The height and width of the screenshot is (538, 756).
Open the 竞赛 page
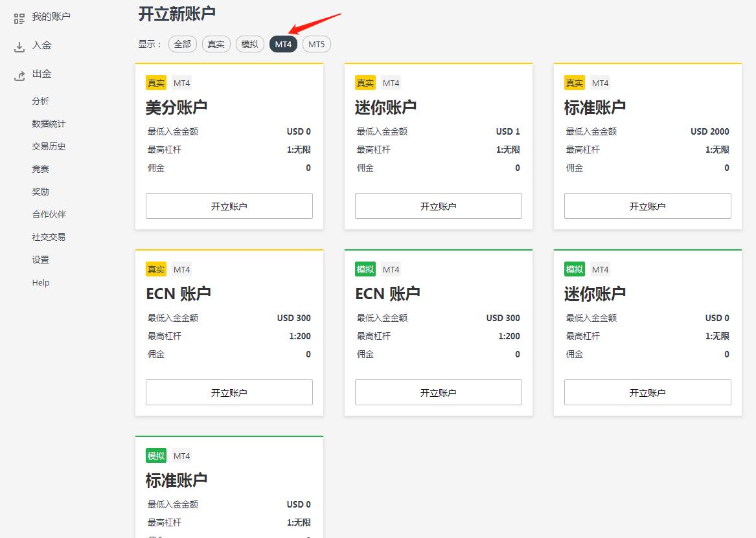pos(40,169)
